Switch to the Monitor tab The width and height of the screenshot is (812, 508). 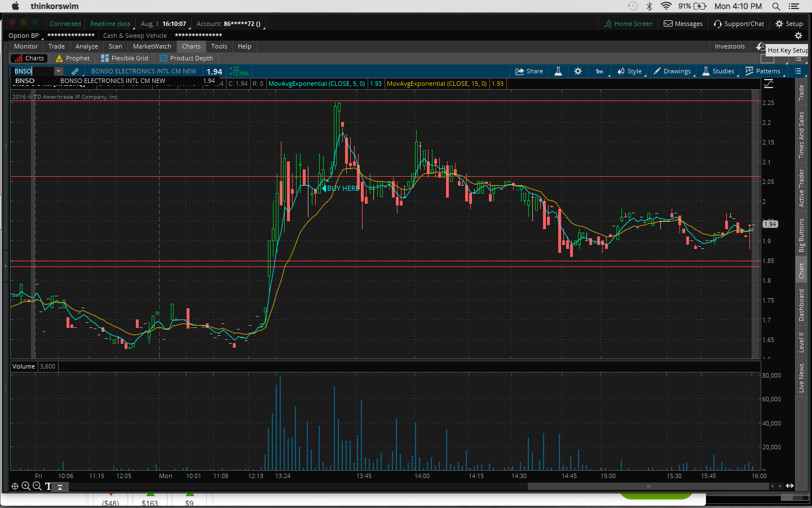coord(26,46)
